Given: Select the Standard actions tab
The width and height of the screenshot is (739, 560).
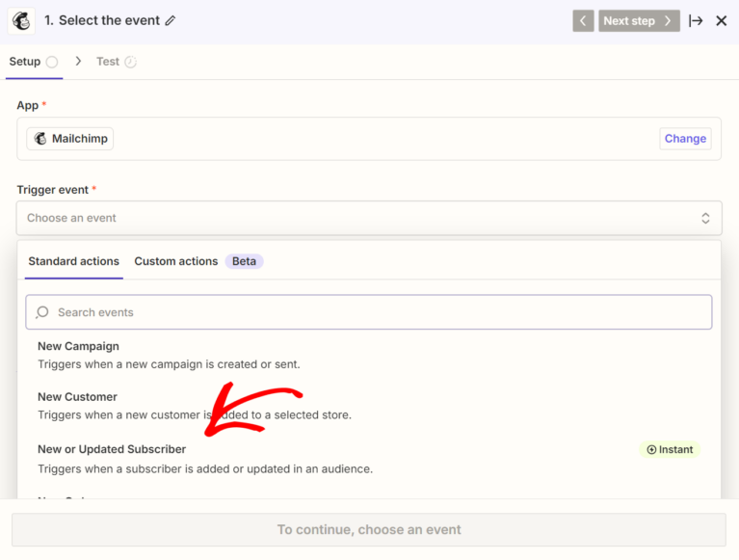Looking at the screenshot, I should (73, 261).
